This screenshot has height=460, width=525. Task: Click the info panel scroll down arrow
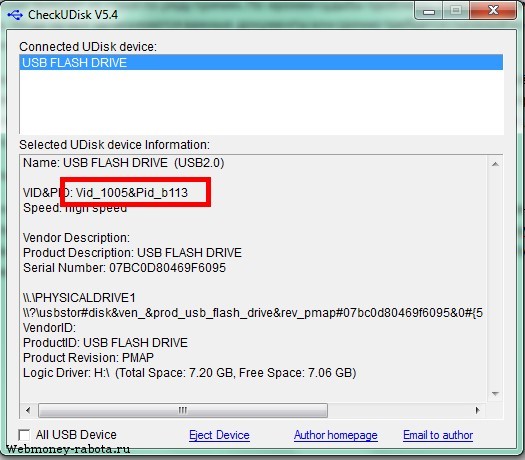coord(495,394)
